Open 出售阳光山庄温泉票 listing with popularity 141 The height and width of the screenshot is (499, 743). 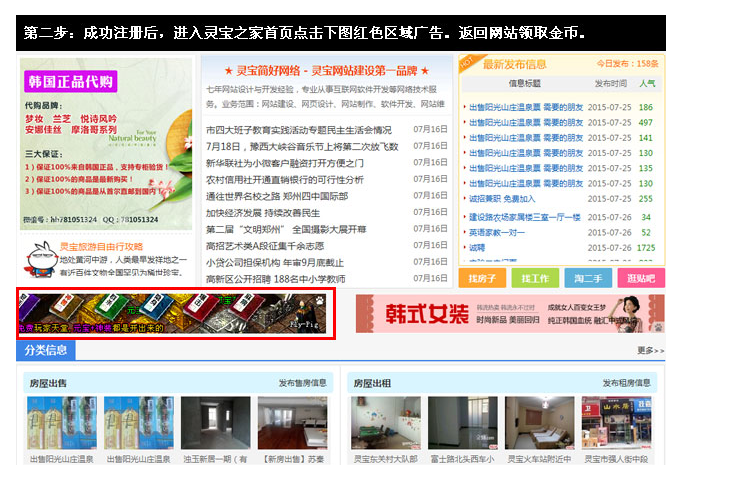point(526,138)
